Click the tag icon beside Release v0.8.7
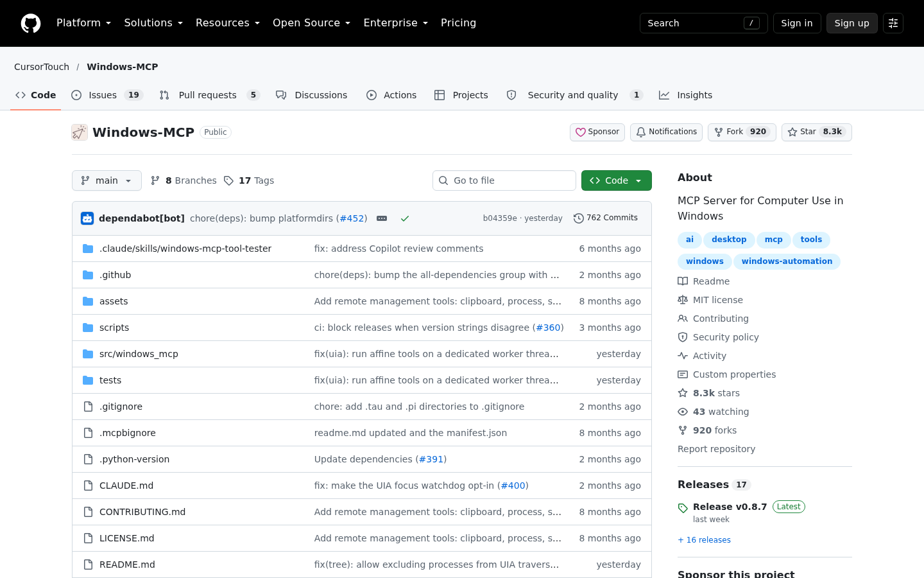This screenshot has width=924, height=578. tap(683, 508)
